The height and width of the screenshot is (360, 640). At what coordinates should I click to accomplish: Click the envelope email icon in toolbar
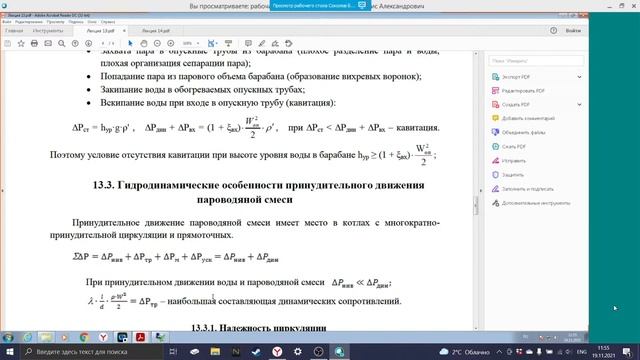[48, 43]
